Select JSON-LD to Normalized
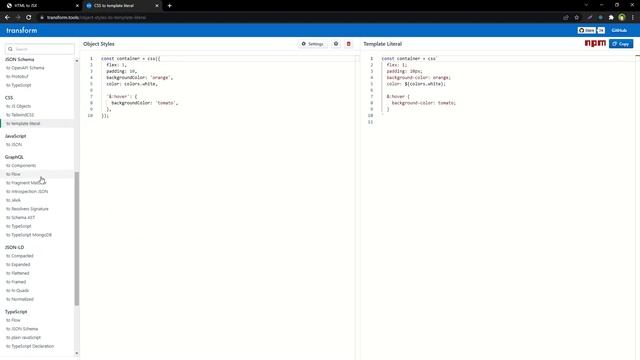The height and width of the screenshot is (360, 640). click(20, 299)
